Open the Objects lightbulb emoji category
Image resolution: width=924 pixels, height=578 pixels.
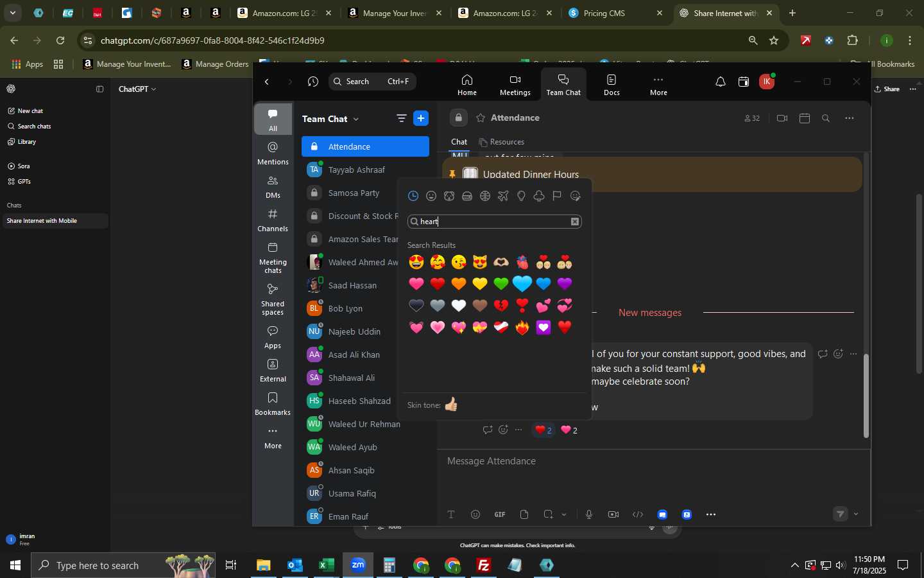(x=521, y=196)
